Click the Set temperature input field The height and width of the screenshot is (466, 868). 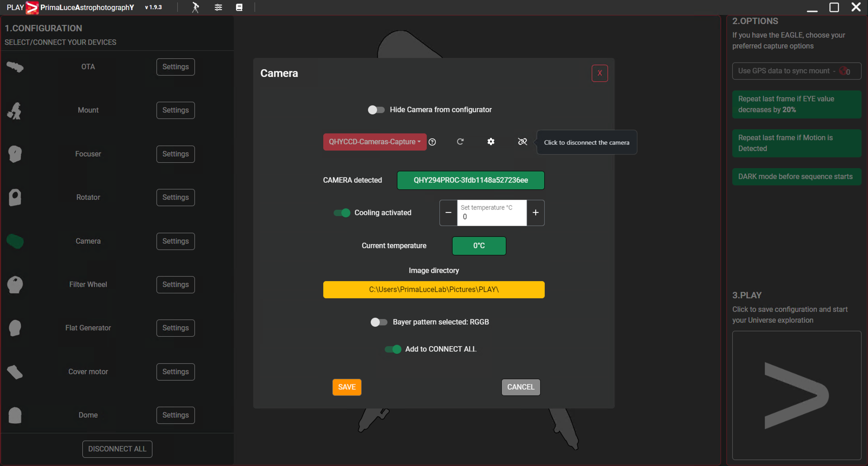tap(492, 213)
